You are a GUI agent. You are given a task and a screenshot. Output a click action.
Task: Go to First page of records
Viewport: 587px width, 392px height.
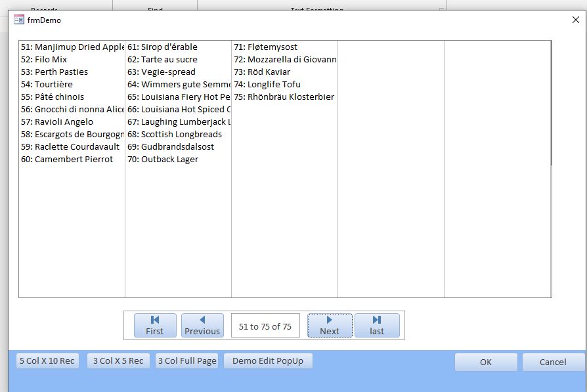(x=155, y=326)
